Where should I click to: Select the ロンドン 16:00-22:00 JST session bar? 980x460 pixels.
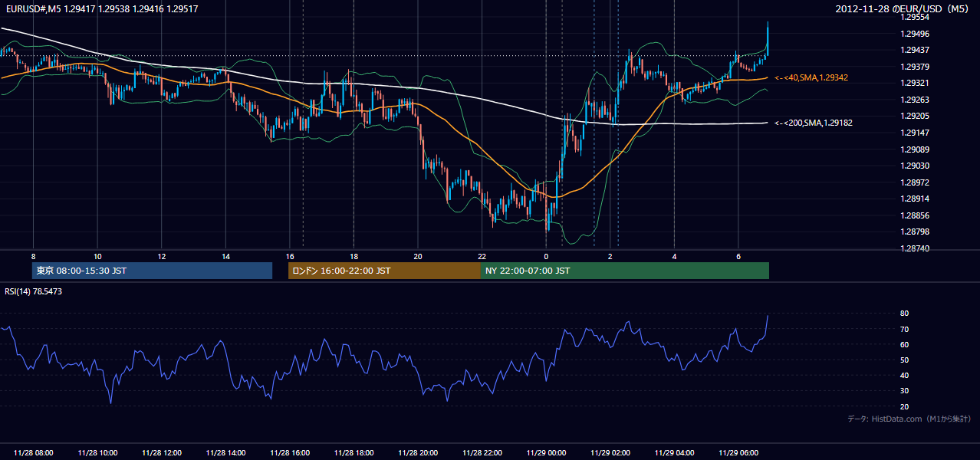pyautogui.click(x=384, y=271)
